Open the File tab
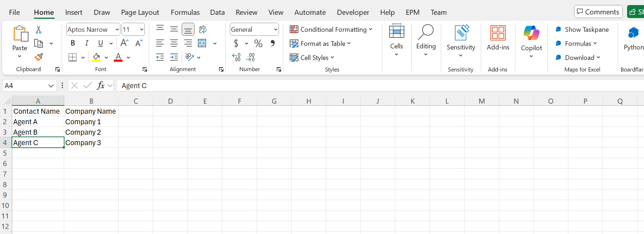644x234 pixels. coord(14,12)
